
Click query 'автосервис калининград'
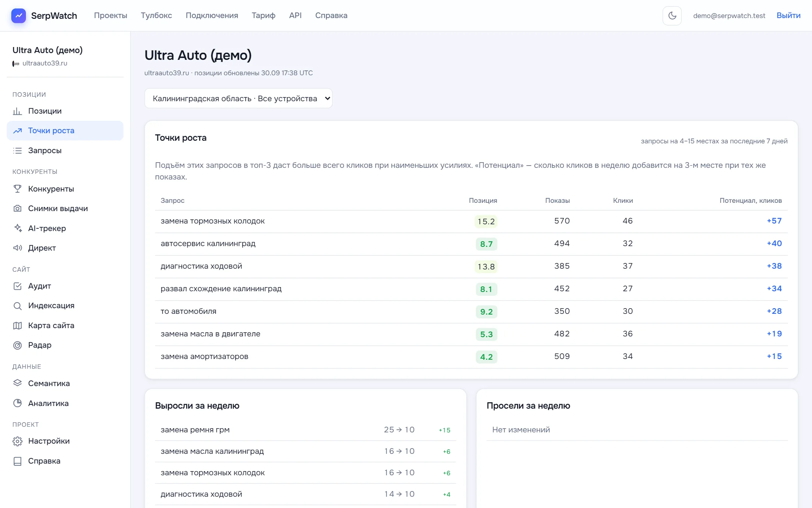click(208, 243)
